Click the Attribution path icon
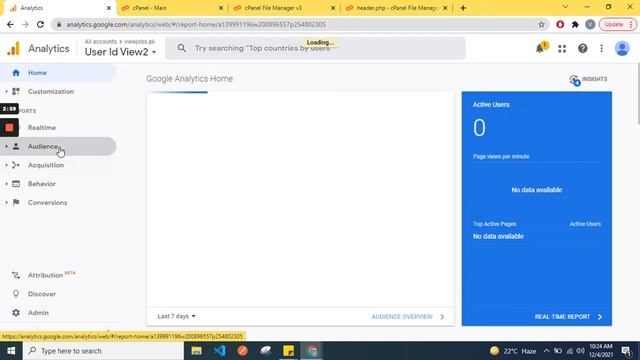Screen dimensions: 640x360 [x=16, y=275]
